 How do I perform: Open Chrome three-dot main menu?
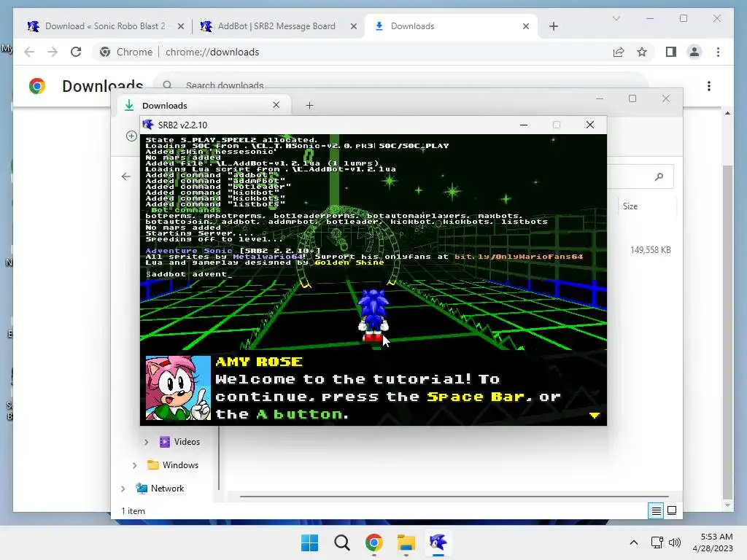[718, 52]
